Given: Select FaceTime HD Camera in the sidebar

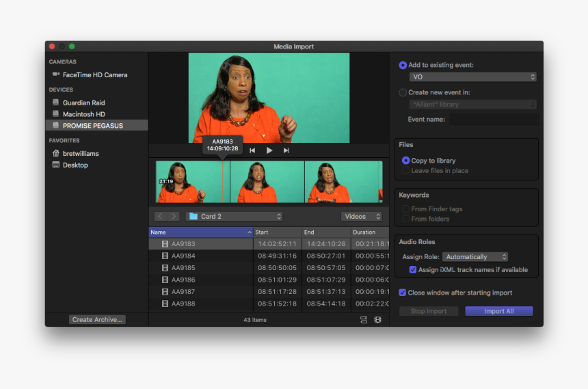Looking at the screenshot, I should point(94,75).
